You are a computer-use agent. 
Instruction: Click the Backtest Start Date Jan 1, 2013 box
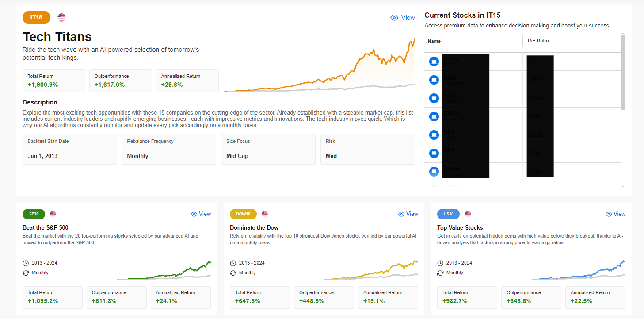point(70,149)
